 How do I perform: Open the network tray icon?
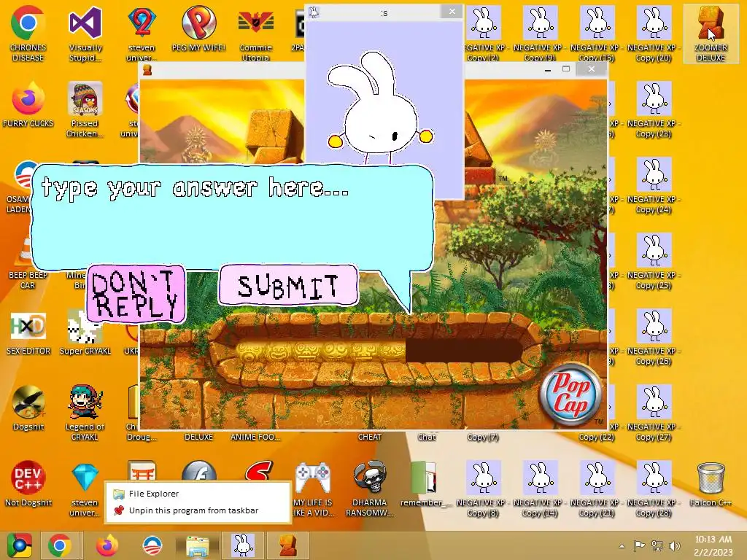657,545
